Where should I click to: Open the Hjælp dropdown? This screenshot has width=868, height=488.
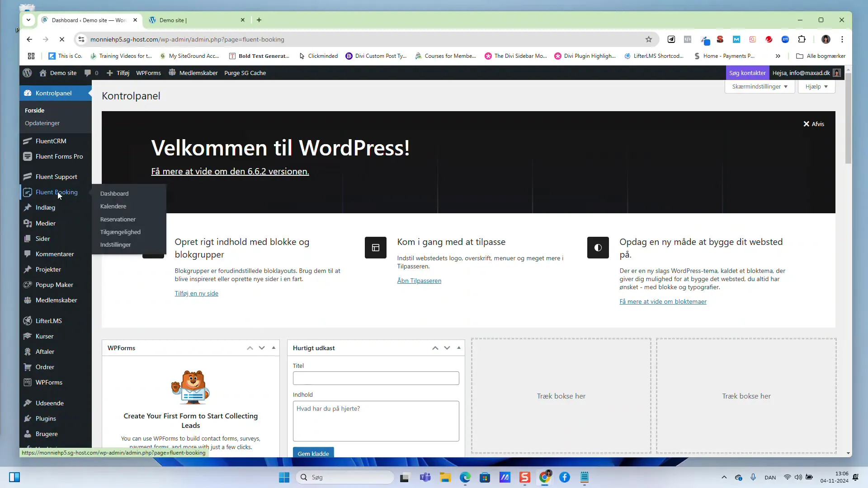(x=817, y=86)
